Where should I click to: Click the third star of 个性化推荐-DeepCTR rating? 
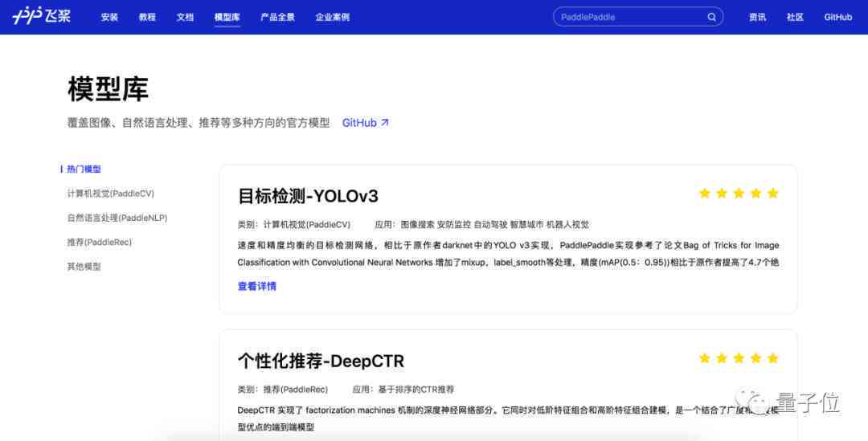coord(739,358)
